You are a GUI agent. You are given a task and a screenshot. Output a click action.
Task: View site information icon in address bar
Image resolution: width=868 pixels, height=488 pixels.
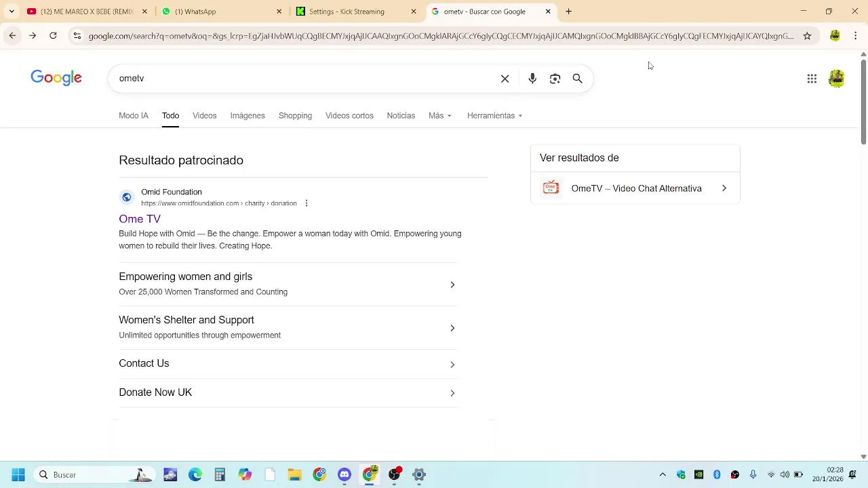click(x=77, y=36)
